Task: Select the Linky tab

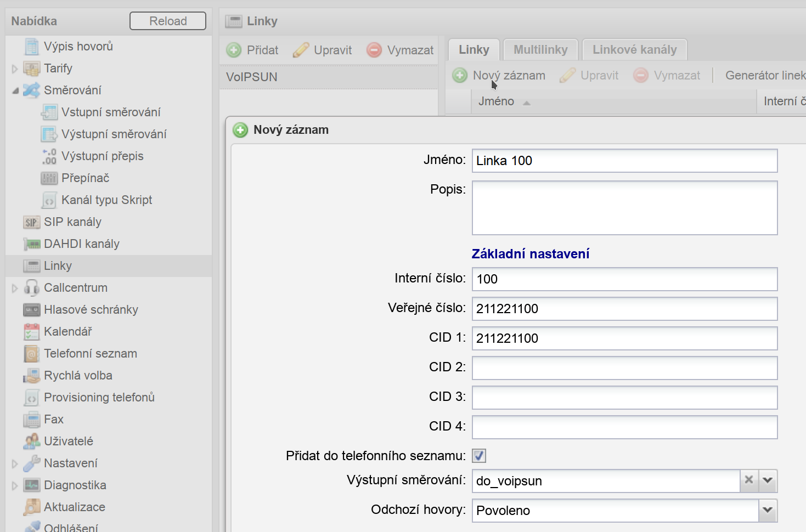Action: pyautogui.click(x=474, y=50)
